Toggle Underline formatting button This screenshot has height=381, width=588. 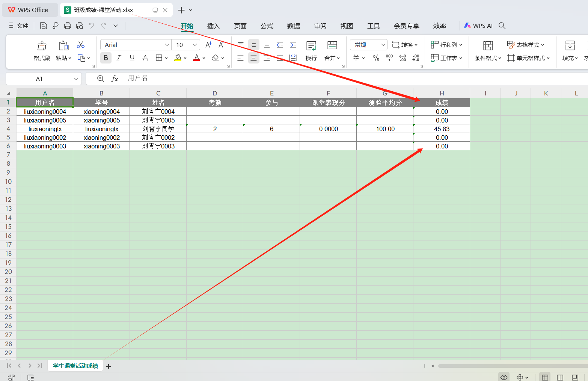coord(132,58)
